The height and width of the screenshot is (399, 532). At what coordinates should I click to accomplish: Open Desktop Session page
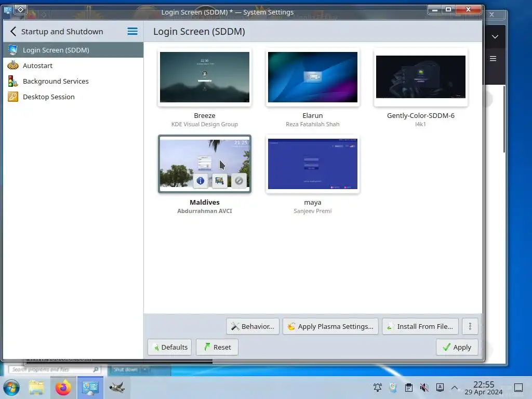coord(73,97)
